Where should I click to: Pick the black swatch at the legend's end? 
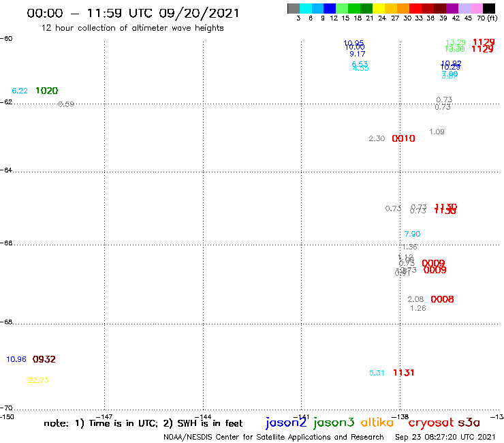(x=489, y=8)
